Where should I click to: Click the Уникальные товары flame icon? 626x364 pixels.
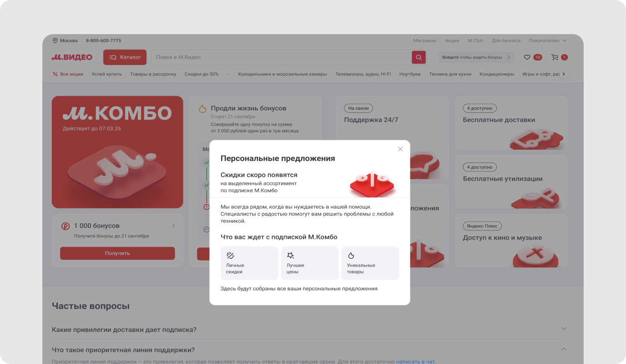coord(351,256)
